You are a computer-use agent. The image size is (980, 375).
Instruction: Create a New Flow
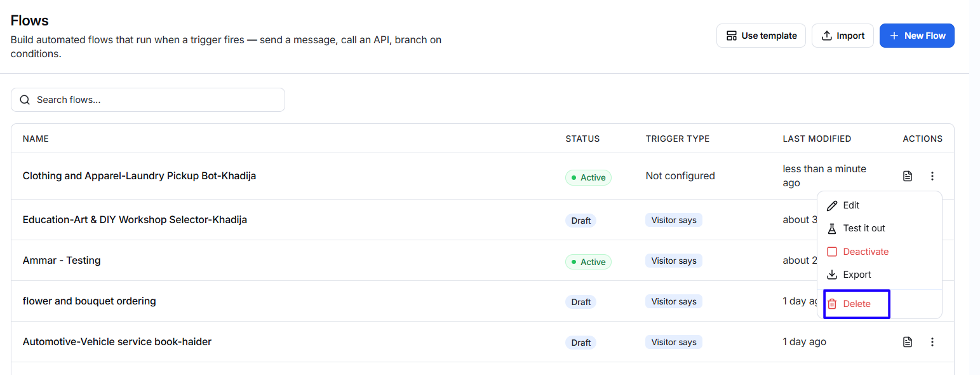(x=916, y=36)
